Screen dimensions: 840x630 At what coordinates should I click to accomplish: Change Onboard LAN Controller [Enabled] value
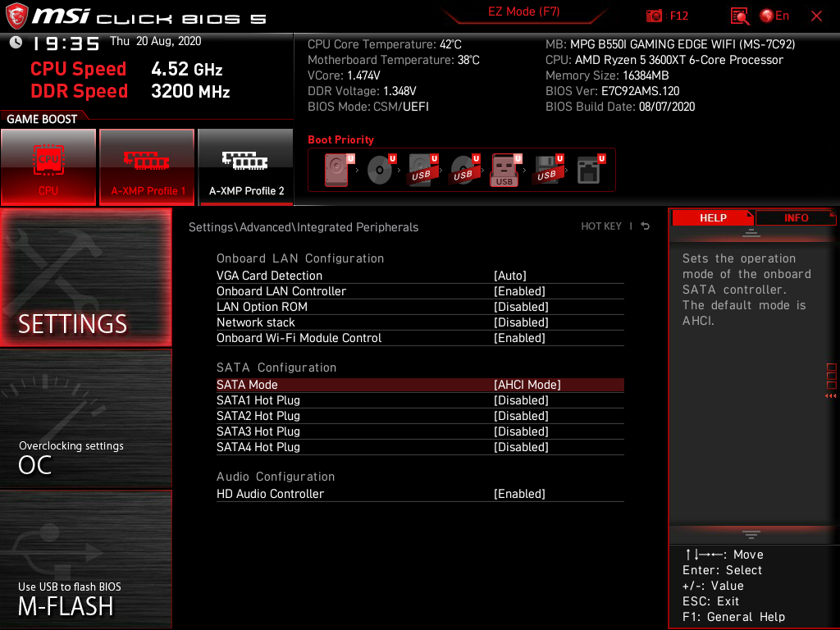click(x=519, y=291)
